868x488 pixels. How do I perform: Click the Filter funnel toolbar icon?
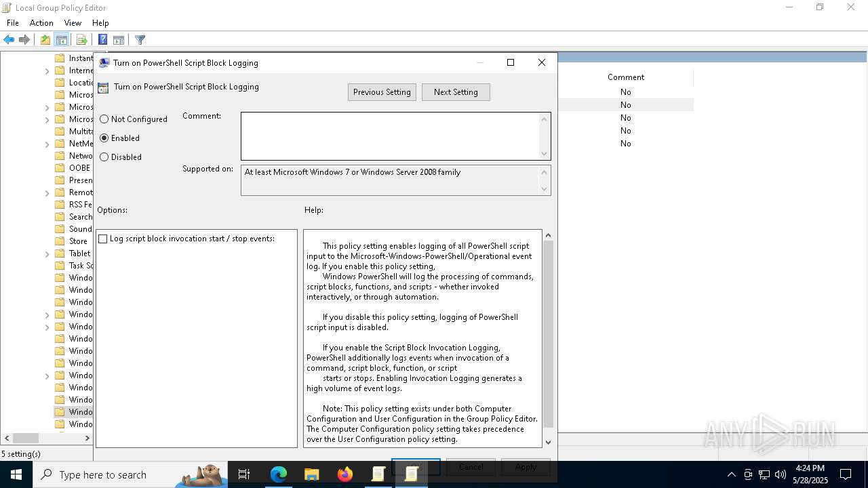click(140, 40)
